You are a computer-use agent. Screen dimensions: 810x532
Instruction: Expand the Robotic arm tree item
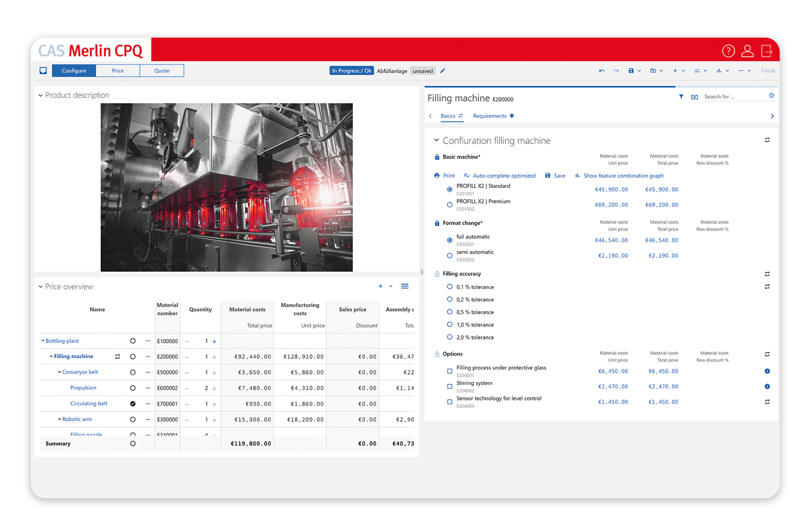pyautogui.click(x=59, y=419)
